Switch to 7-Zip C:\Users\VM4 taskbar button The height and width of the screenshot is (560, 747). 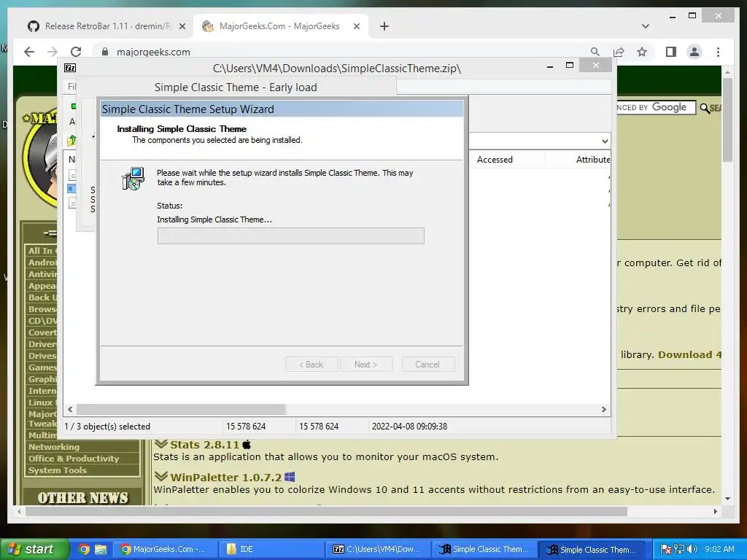pos(377,550)
